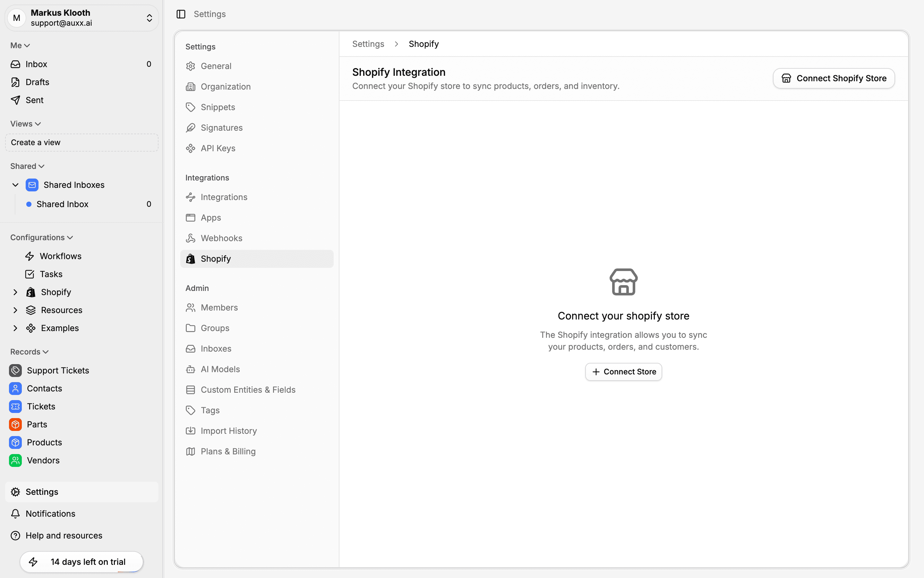Open Inboxes admin page
Screen dimensions: 924x578
point(257,349)
